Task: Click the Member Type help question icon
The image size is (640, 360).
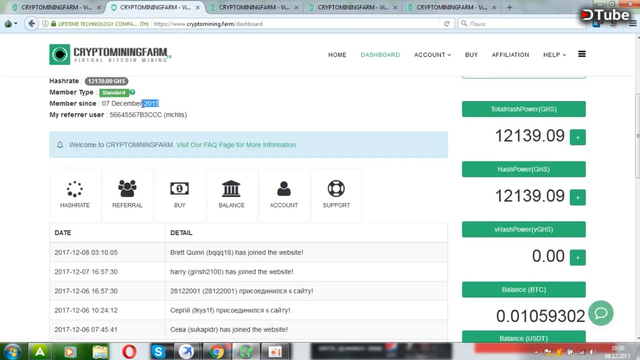Action: [132, 92]
